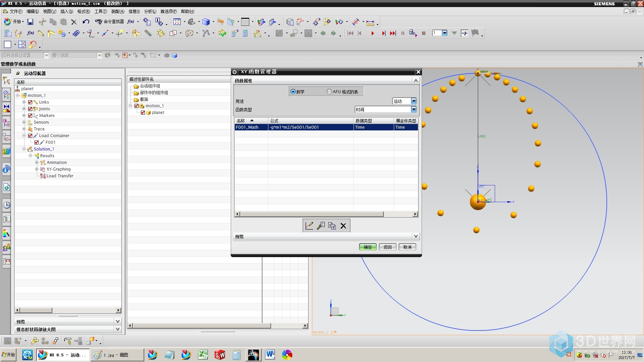Click the 返回 (Back) button
The image size is (644, 362).
point(388,247)
